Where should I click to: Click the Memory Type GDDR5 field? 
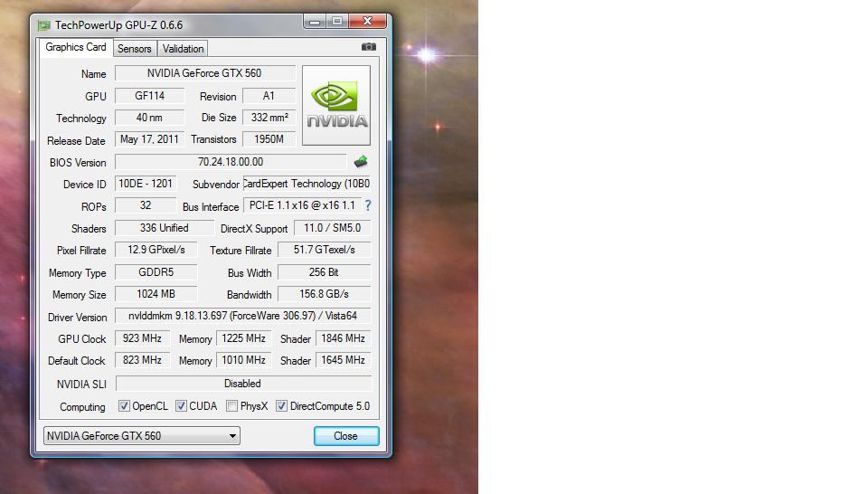pos(156,272)
